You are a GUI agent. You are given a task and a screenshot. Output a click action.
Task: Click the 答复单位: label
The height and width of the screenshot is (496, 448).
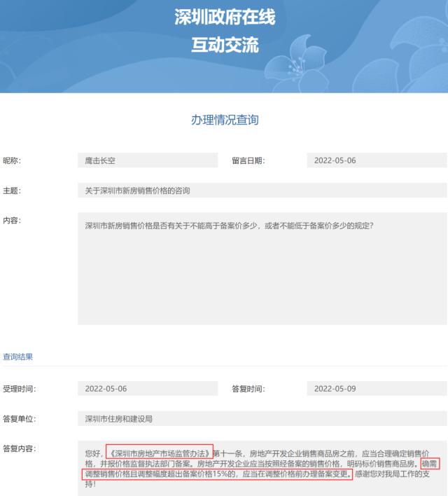click(x=20, y=419)
